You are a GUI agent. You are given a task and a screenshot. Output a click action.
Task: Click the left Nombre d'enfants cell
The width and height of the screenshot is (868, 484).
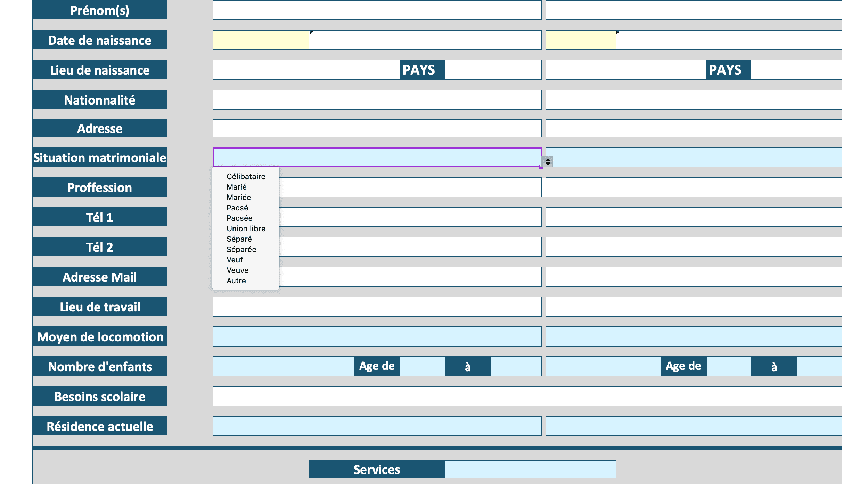coord(283,366)
